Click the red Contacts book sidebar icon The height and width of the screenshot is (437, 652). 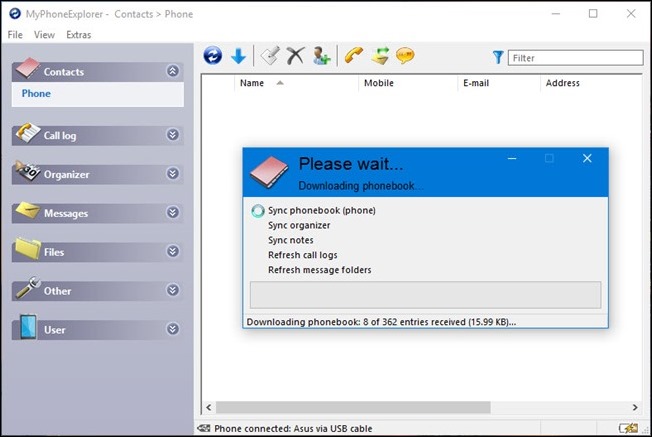click(x=27, y=68)
